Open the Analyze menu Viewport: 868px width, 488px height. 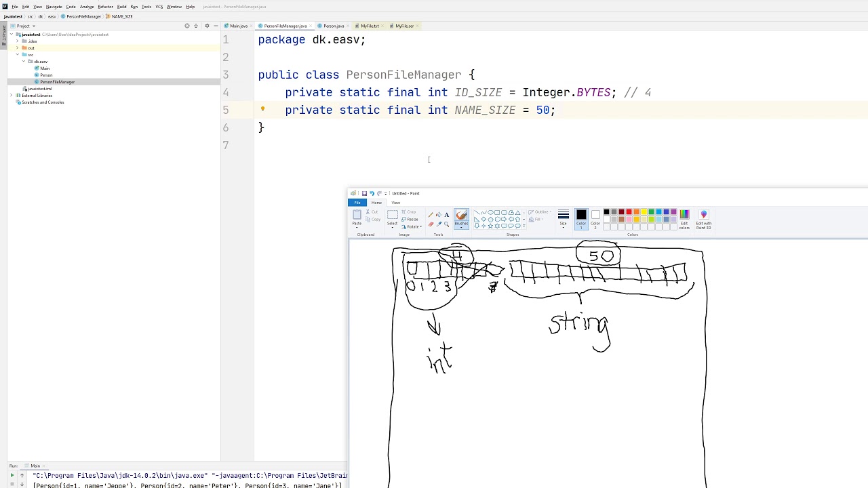point(87,7)
